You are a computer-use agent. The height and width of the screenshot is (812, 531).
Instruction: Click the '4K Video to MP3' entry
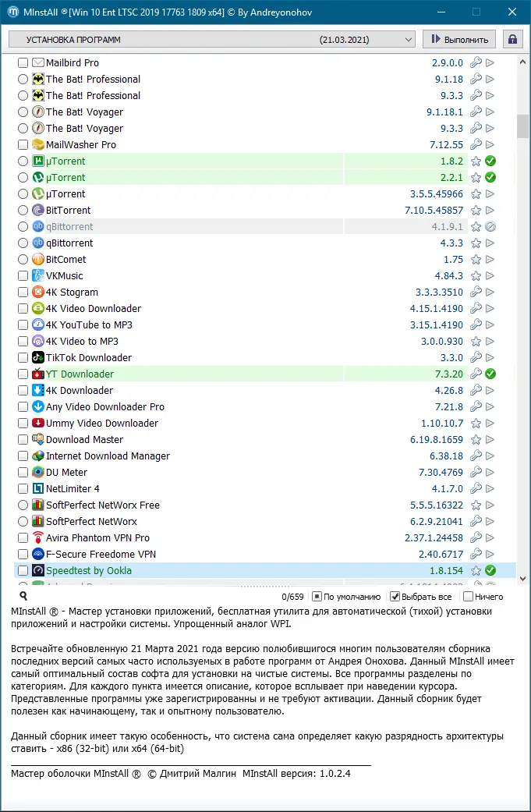click(82, 342)
